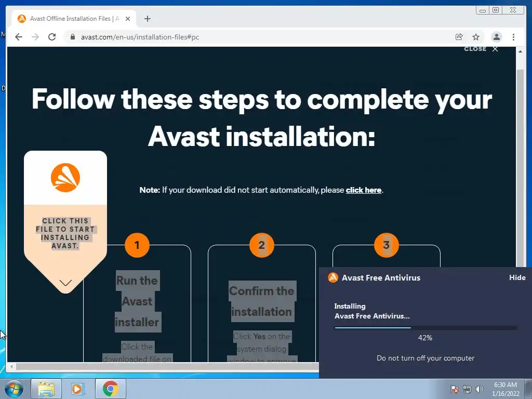The width and height of the screenshot is (532, 399).
Task: Minimize the Chrome window
Action: click(x=483, y=10)
